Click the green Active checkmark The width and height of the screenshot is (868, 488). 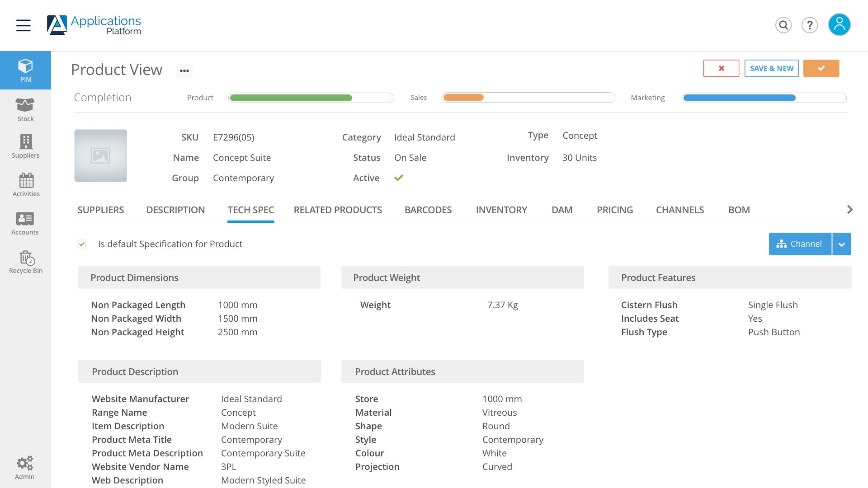pos(398,178)
